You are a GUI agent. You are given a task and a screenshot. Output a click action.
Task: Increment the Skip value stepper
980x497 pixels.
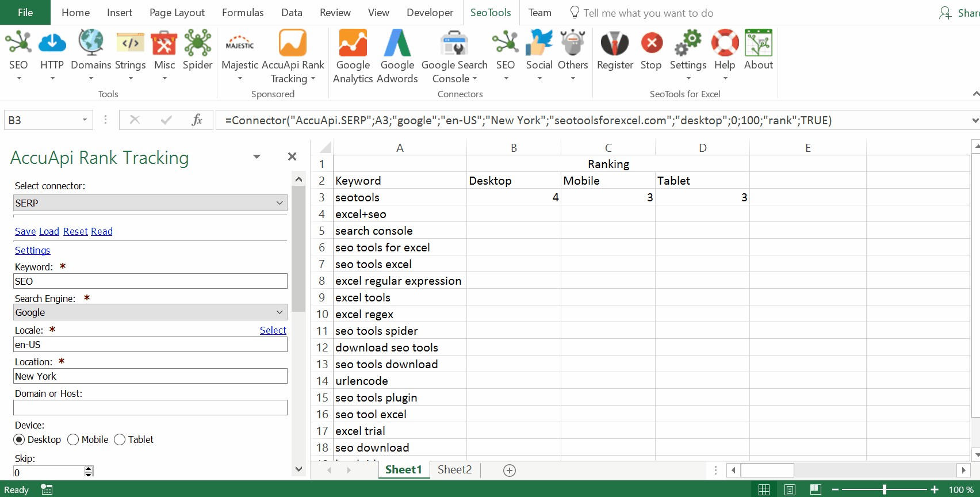coord(89,469)
